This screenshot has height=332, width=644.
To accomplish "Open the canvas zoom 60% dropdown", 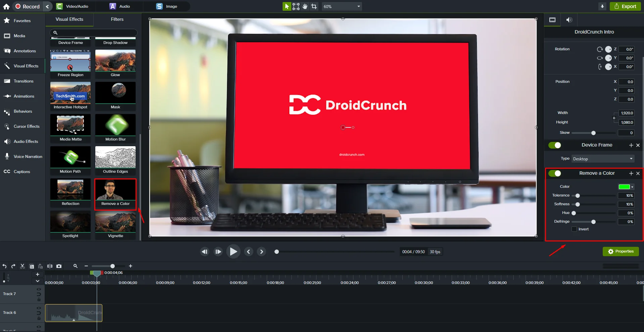I will 342,6.
